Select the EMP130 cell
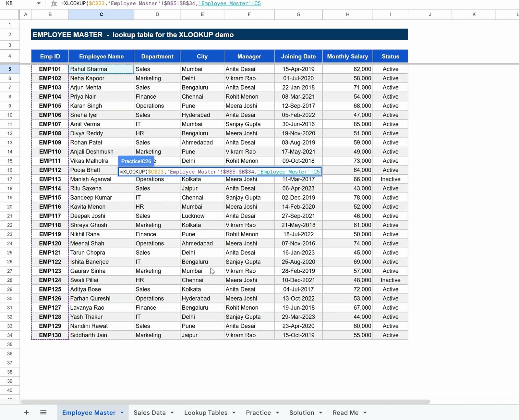The width and height of the screenshot is (519, 420). click(50, 335)
